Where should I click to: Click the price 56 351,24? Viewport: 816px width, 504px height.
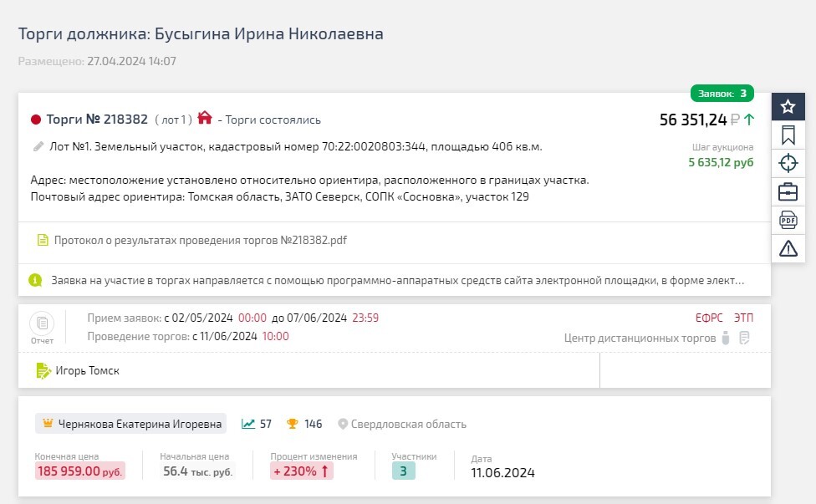692,120
